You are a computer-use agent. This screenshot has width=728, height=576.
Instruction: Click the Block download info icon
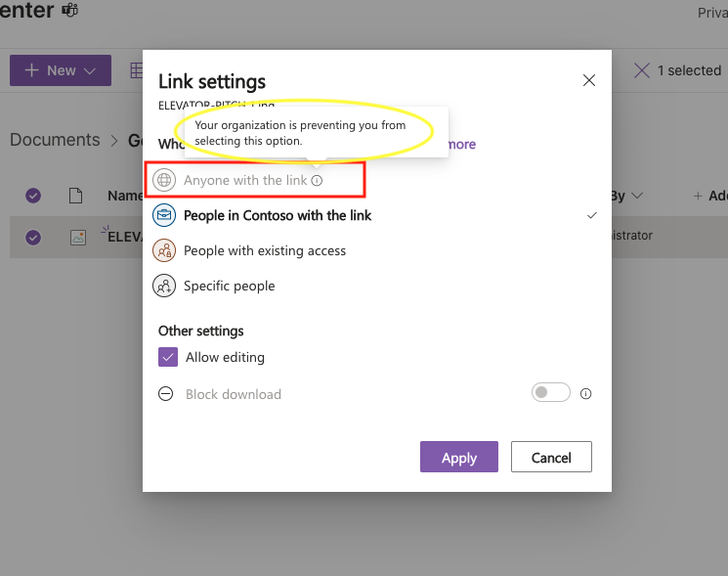pyautogui.click(x=586, y=394)
